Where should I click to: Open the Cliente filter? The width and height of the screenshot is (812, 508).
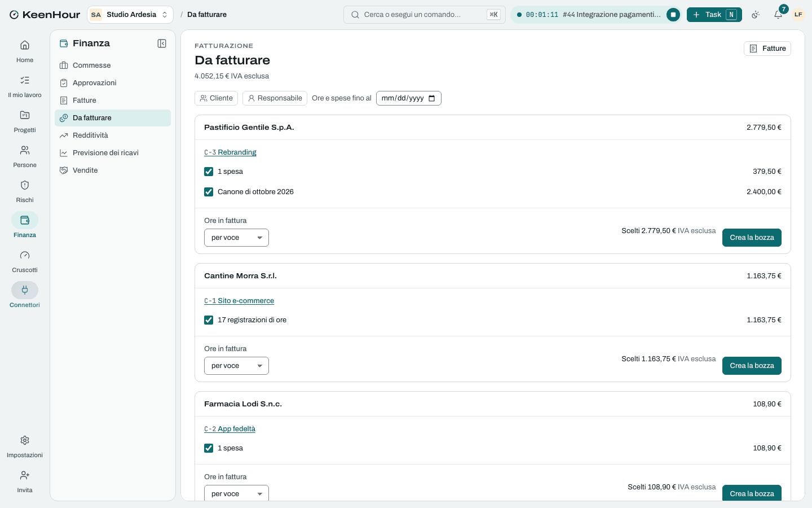(x=217, y=98)
